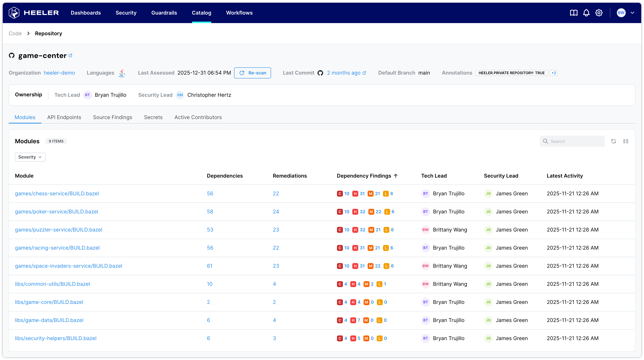Open the Guardrails menu
The height and width of the screenshot is (360, 644).
(x=164, y=13)
